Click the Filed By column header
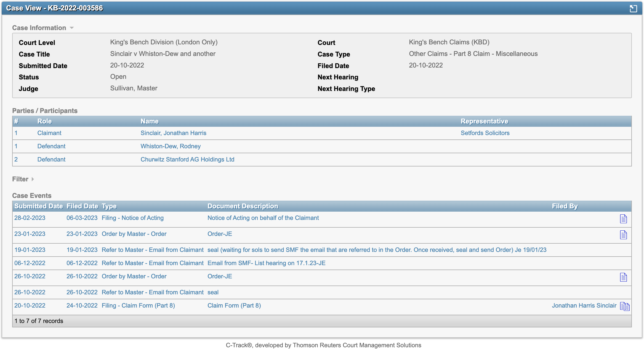Screen dimensions: 644x350 (x=565, y=206)
